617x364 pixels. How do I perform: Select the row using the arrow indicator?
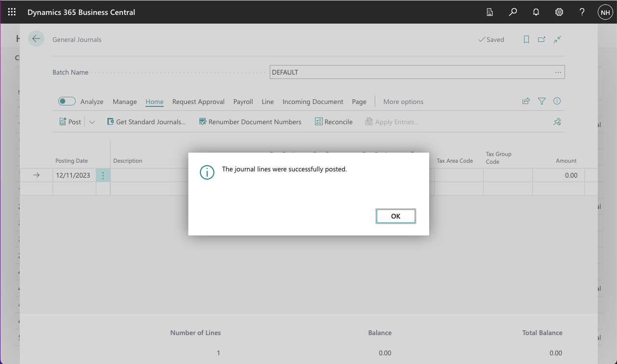click(x=36, y=175)
